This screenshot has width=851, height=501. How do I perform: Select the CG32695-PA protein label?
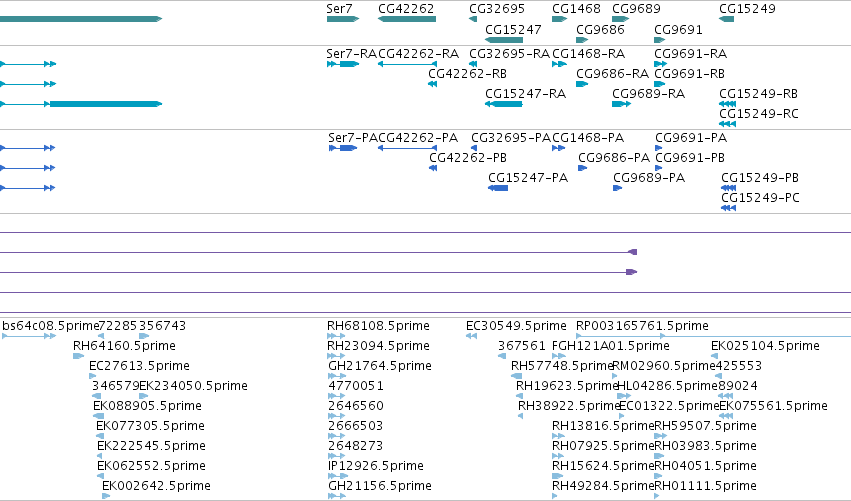click(511, 138)
